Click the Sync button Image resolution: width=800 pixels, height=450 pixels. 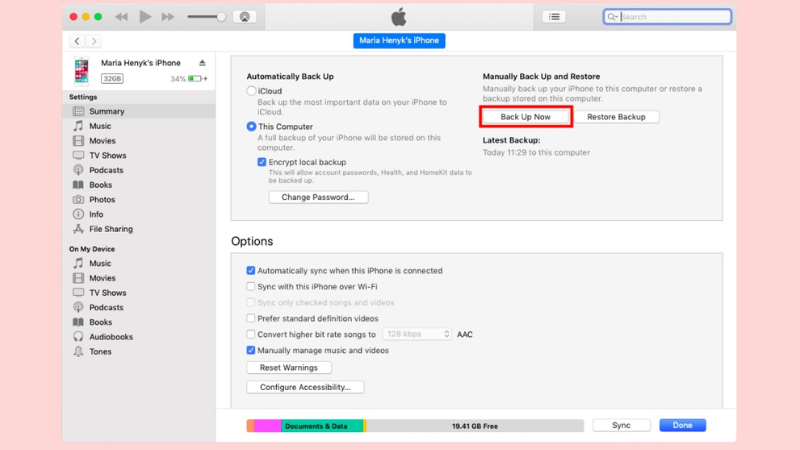click(x=621, y=426)
